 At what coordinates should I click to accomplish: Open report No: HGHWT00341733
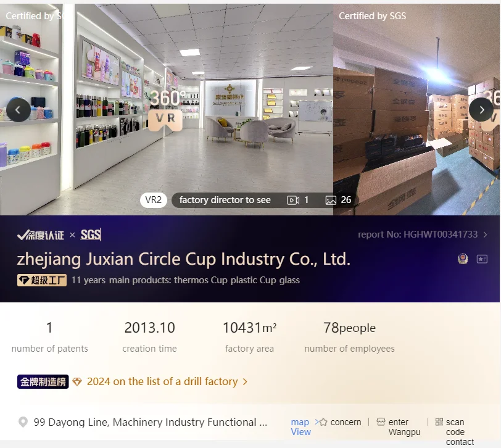click(x=418, y=234)
